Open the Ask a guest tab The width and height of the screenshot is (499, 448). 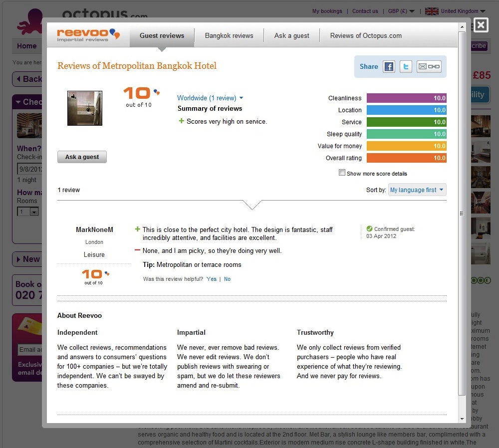(292, 35)
